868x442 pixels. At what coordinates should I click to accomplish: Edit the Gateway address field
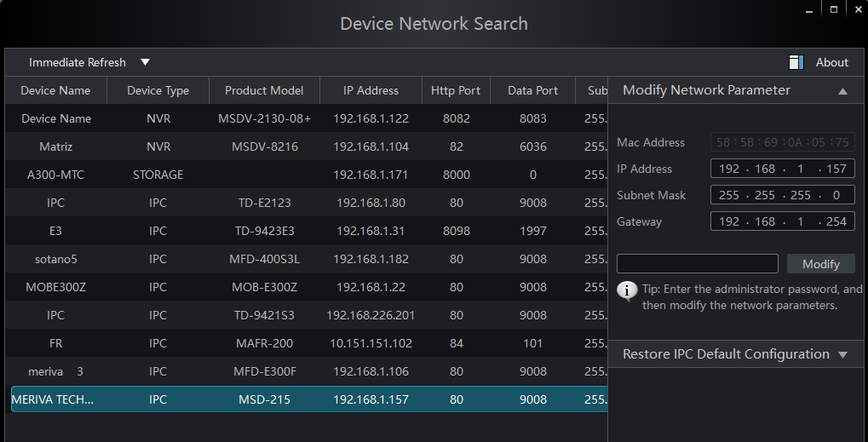click(782, 221)
